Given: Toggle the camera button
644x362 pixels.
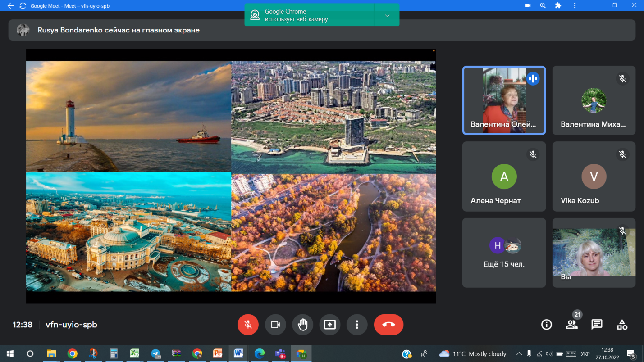Looking at the screenshot, I should 275,325.
